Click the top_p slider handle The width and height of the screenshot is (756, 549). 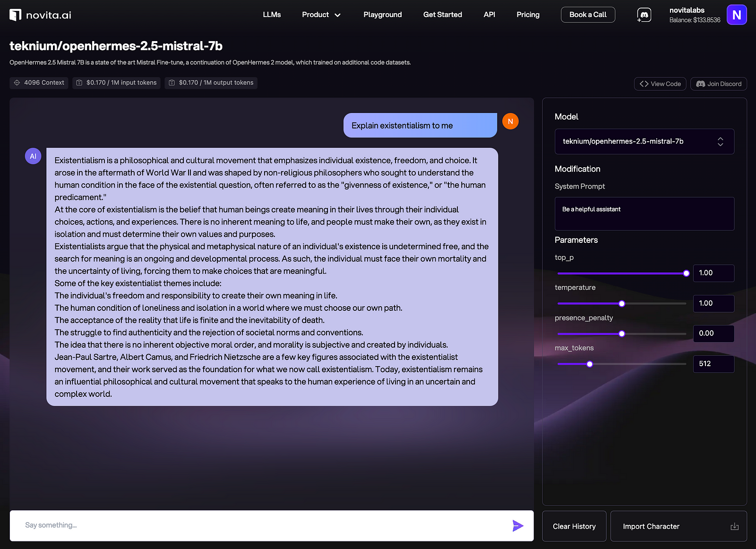point(686,273)
